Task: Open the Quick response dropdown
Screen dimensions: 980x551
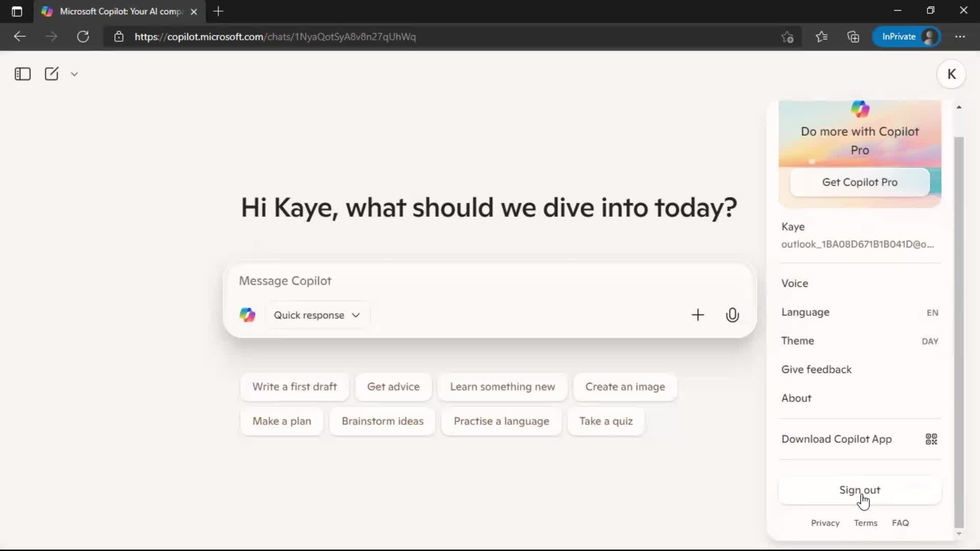Action: pyautogui.click(x=316, y=315)
